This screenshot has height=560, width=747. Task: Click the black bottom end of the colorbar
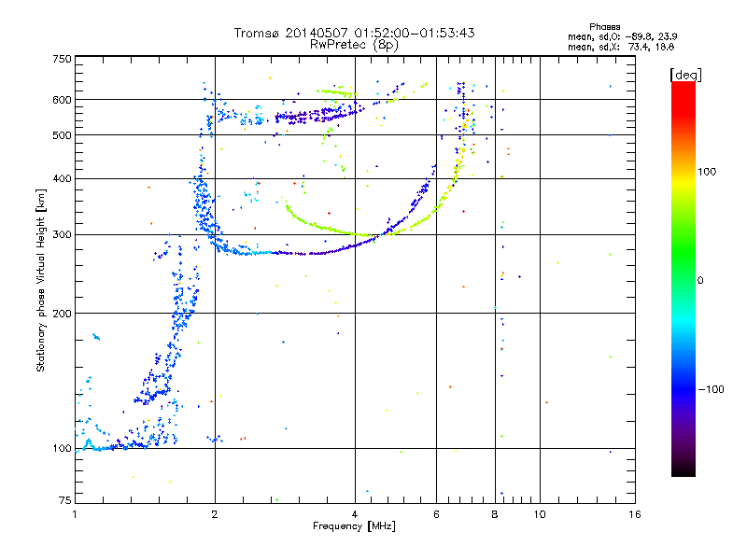pos(684,469)
